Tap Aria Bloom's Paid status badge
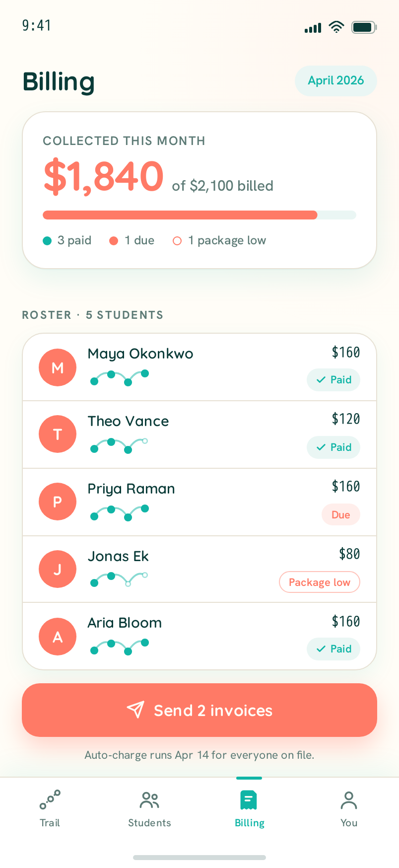The width and height of the screenshot is (399, 868). coord(333,649)
